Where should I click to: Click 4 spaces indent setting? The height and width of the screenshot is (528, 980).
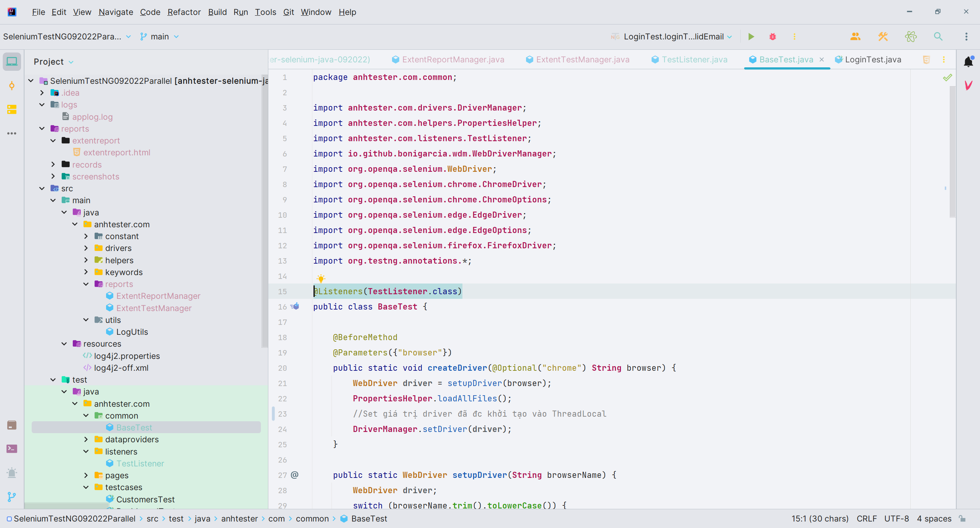point(934,519)
